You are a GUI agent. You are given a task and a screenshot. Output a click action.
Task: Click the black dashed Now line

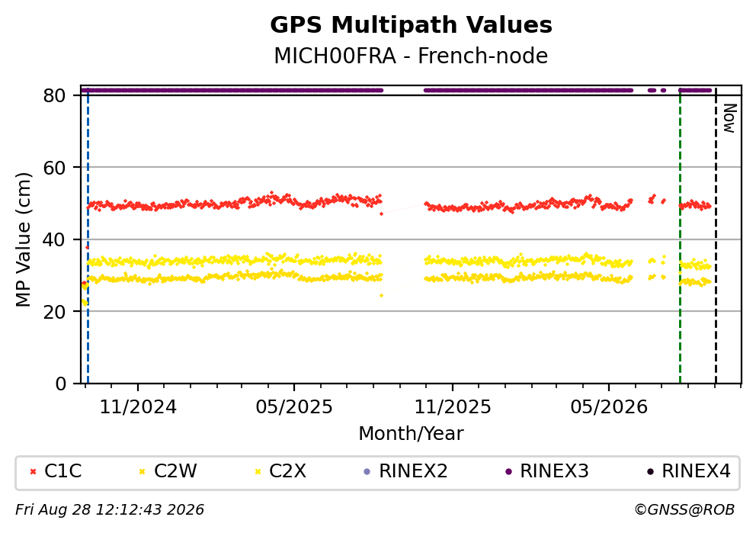pyautogui.click(x=716, y=236)
